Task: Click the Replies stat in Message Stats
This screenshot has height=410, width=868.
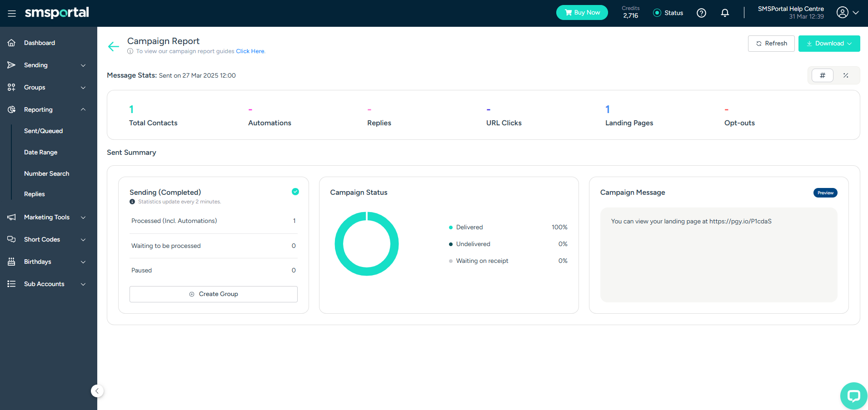Action: (379, 115)
